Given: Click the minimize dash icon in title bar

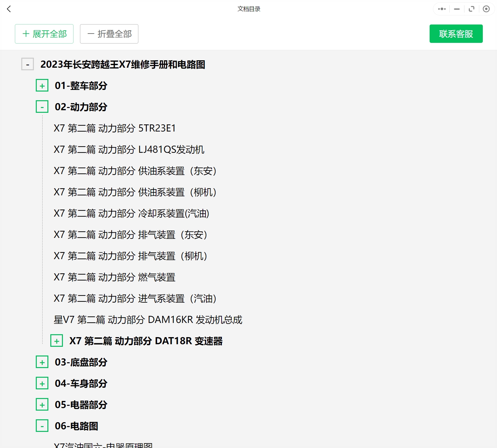Looking at the screenshot, I should 457,9.
